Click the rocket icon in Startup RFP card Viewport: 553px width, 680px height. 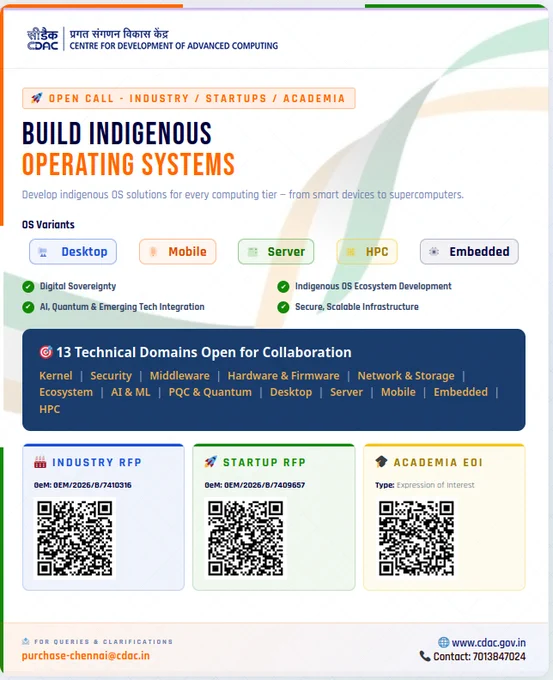coord(210,462)
